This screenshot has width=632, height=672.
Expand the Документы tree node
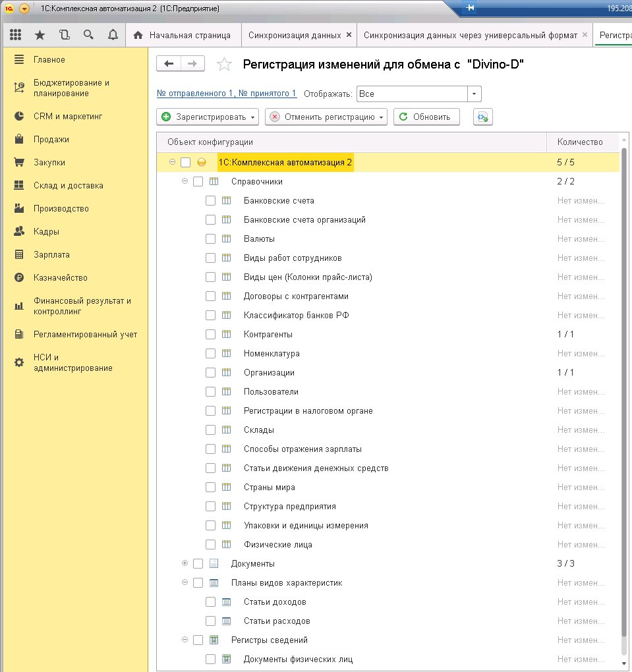pyautogui.click(x=185, y=563)
